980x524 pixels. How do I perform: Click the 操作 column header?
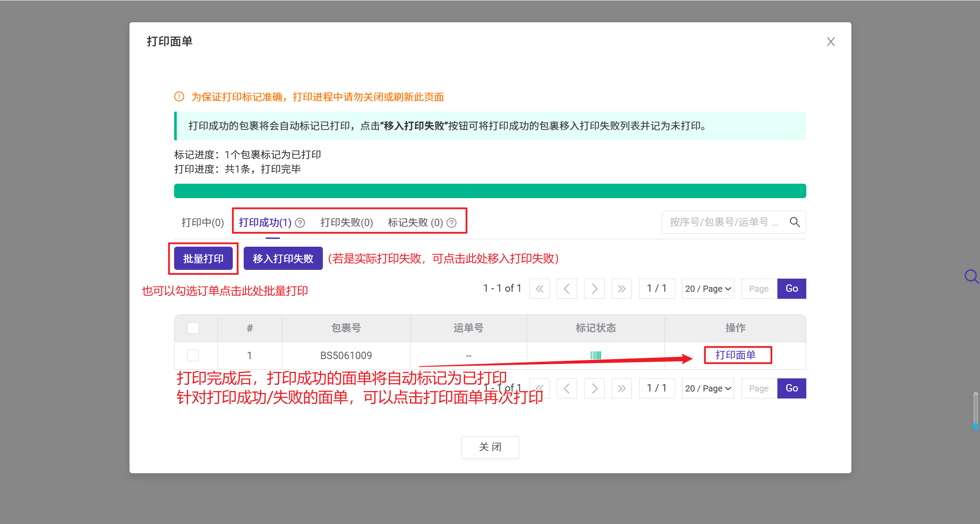click(x=735, y=328)
